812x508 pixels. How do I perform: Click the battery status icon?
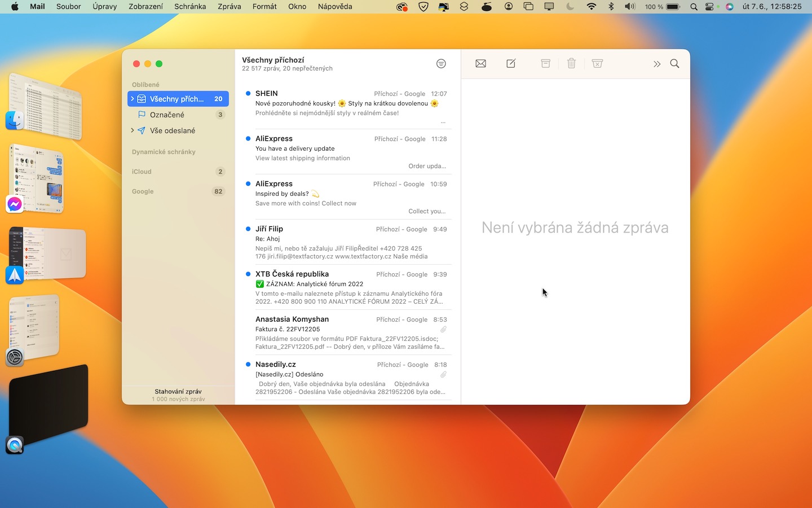pyautogui.click(x=673, y=7)
